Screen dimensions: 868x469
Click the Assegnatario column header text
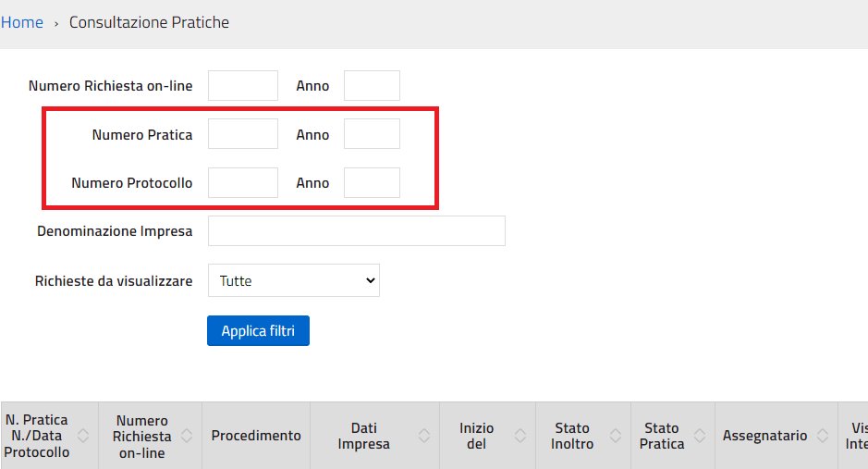764,436
